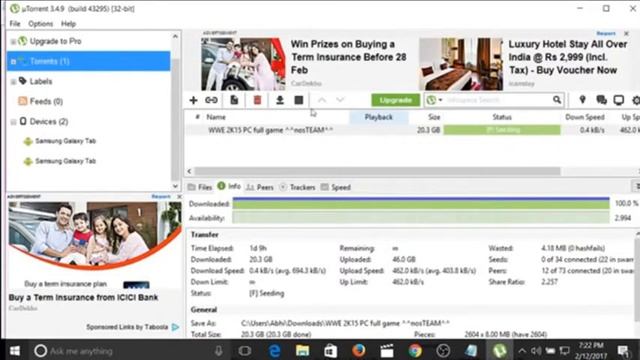The image size is (640, 360).
Task: Click the search magnifier icon
Action: [x=557, y=100]
